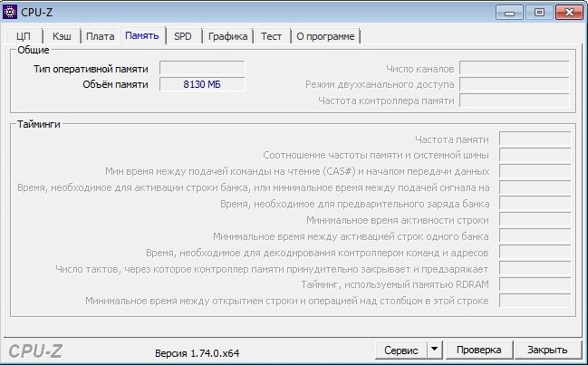Viewport: 588px width, 365px height.
Task: Click the Тип оперативной памяти field
Action: point(202,68)
